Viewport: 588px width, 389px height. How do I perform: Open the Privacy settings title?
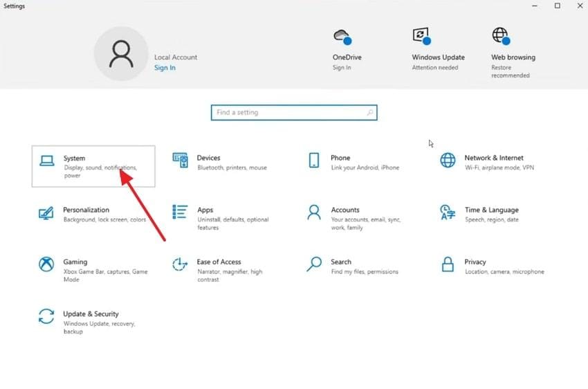(475, 262)
